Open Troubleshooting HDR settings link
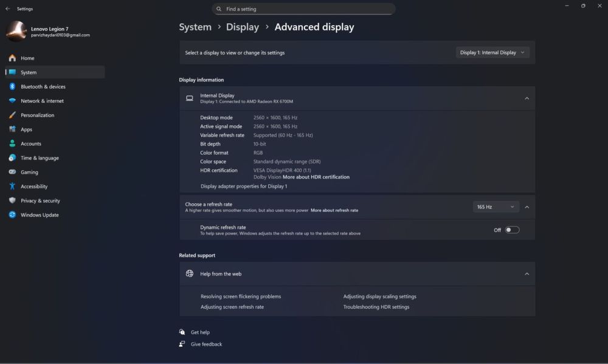Viewport: 608px width, 364px height. 376,307
